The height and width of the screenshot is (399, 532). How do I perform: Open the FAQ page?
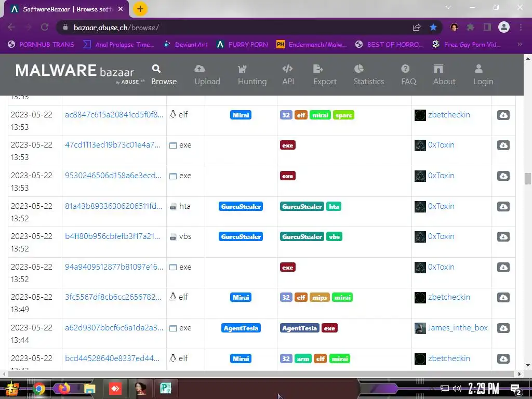click(x=408, y=75)
